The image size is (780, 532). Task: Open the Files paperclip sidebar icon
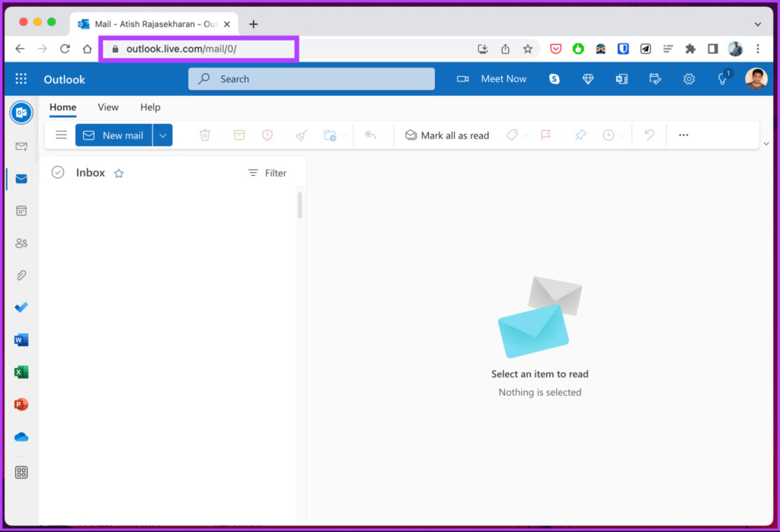pyautogui.click(x=21, y=275)
